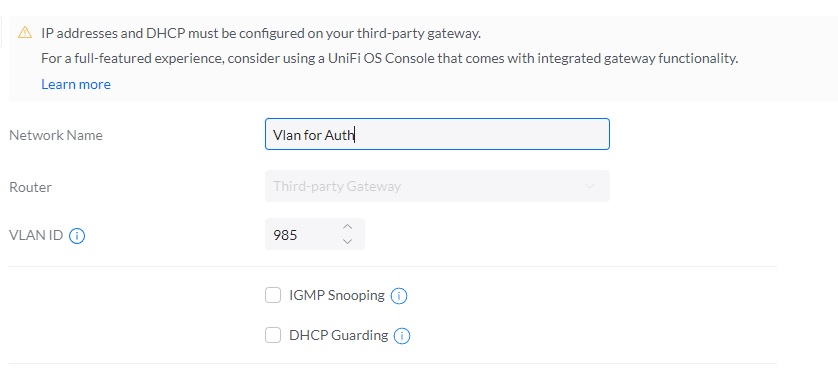Click the VLAN ID label text
The width and height of the screenshot is (838, 379).
pos(36,235)
